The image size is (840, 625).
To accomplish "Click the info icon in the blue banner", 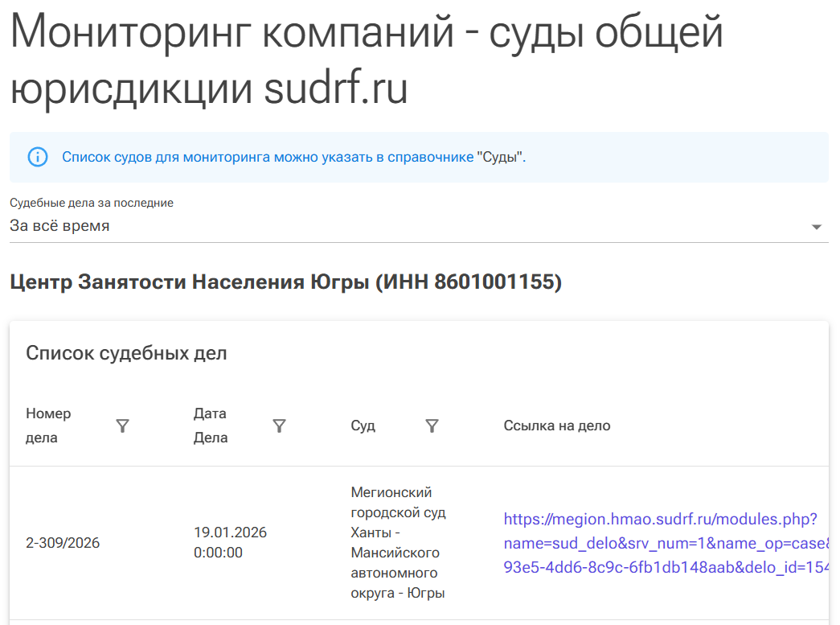I will pos(38,157).
